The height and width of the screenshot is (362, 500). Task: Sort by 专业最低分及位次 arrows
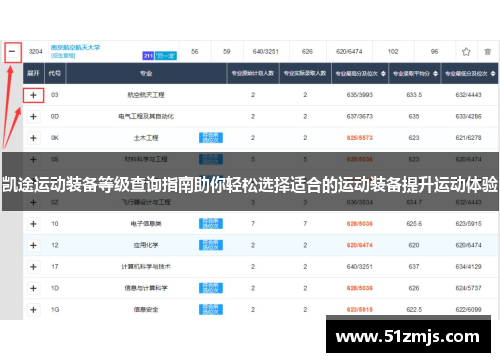pyautogui.click(x=493, y=74)
